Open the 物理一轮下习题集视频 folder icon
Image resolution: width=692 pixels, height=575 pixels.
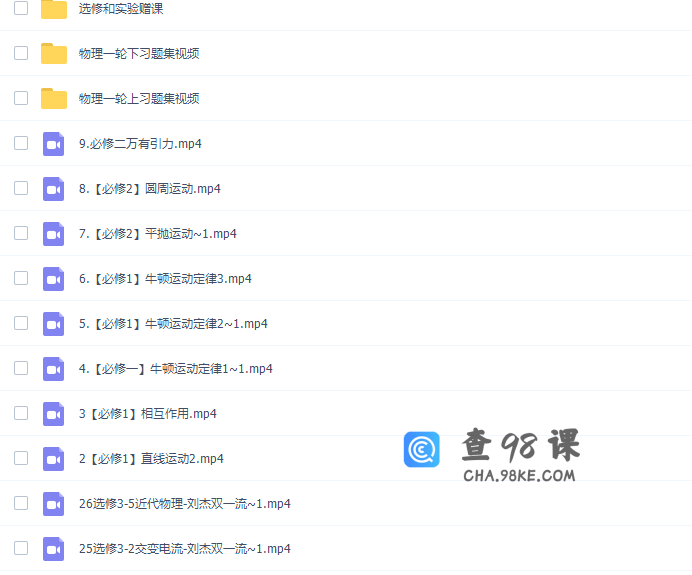coord(54,53)
